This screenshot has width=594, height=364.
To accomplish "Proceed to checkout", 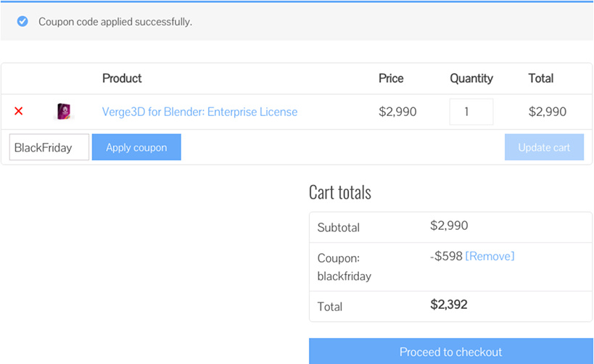I will (x=451, y=352).
